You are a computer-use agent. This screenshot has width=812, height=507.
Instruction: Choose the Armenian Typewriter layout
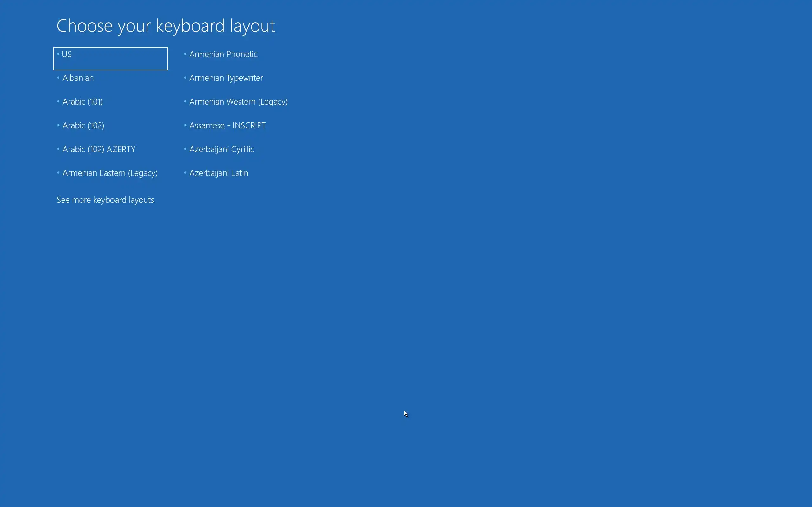click(226, 78)
